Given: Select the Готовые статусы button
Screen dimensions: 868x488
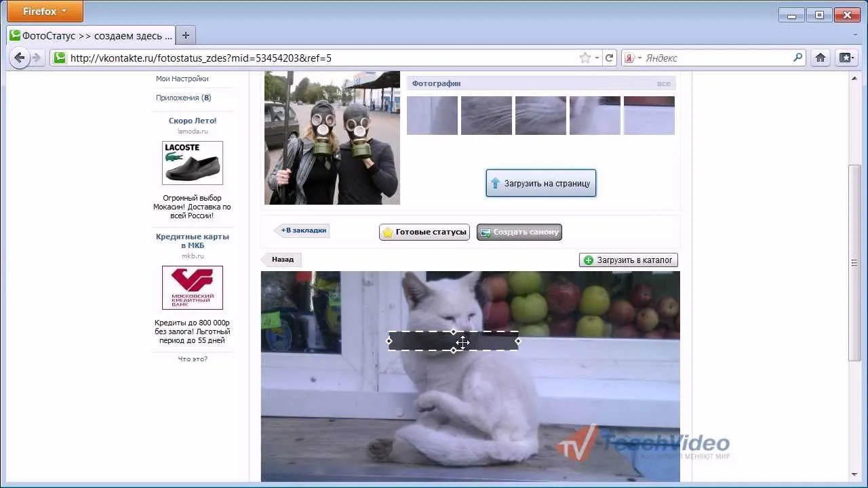Looking at the screenshot, I should [425, 232].
